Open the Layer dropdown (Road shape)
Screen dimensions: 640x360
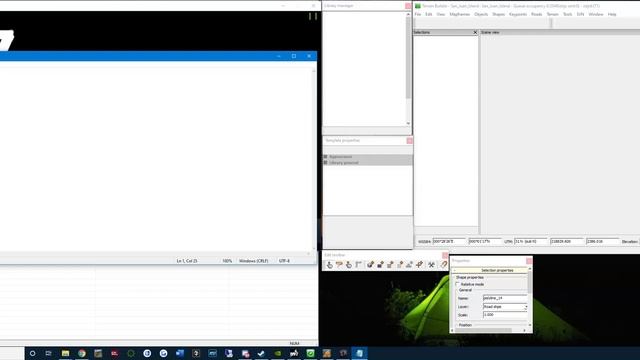526,307
